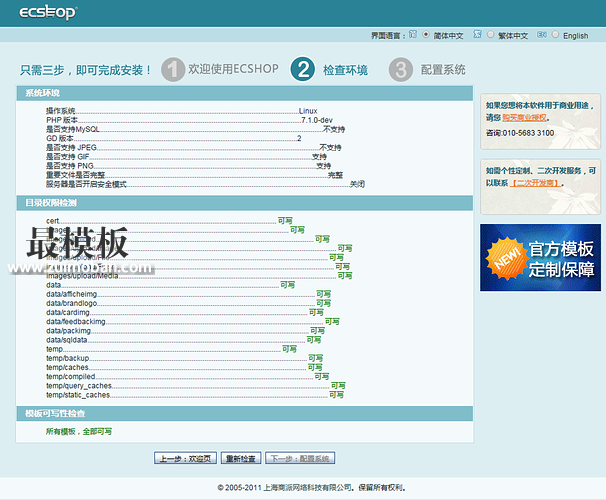The image size is (606, 500).
Task: Click the copyright footer text
Action: [x=312, y=488]
